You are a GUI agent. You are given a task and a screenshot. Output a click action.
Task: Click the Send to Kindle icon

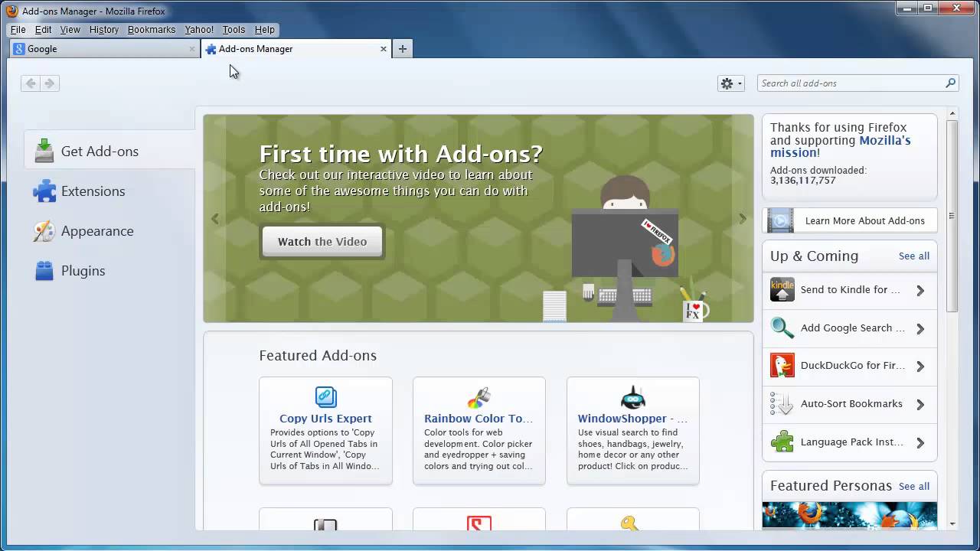(782, 290)
